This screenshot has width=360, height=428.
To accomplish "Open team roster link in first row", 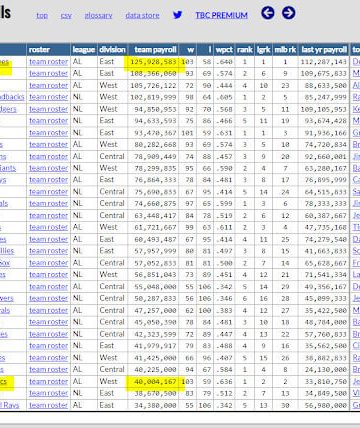I will 49,62.
